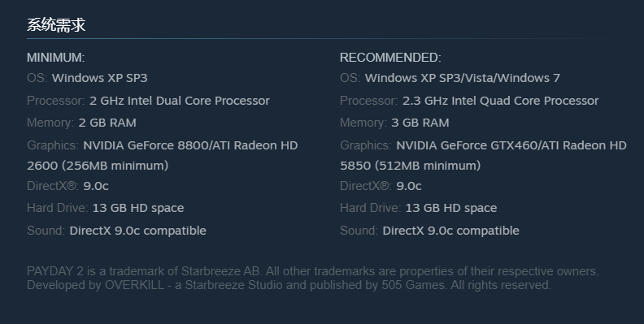Viewport: 644px width, 324px height.
Task: Click the recommended 13 GB HD space text
Action: pos(451,208)
